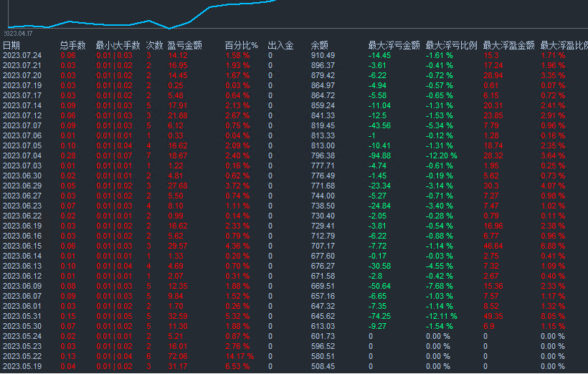588x374 pixels.
Task: Click the lot range 0.01 | 0.07
Action: tap(114, 156)
